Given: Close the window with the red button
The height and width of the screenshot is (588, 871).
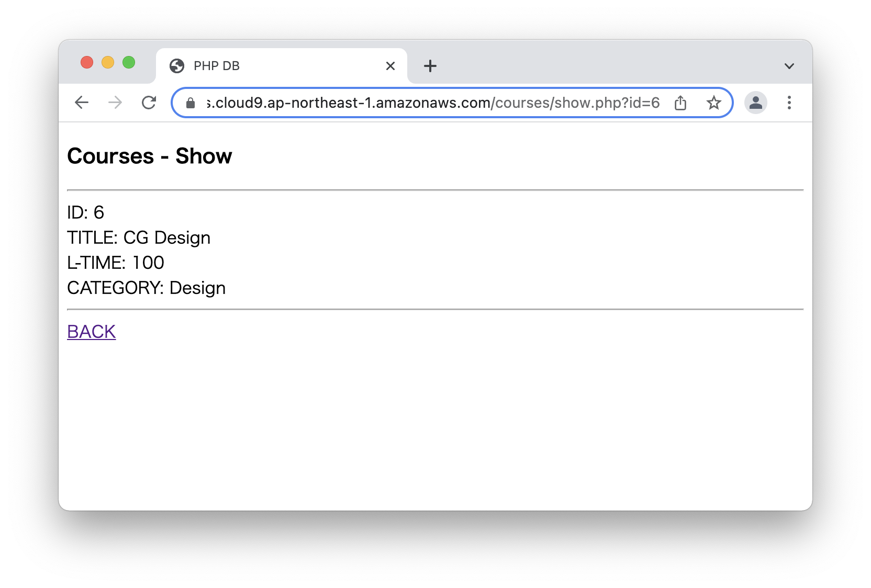Looking at the screenshot, I should pyautogui.click(x=87, y=63).
